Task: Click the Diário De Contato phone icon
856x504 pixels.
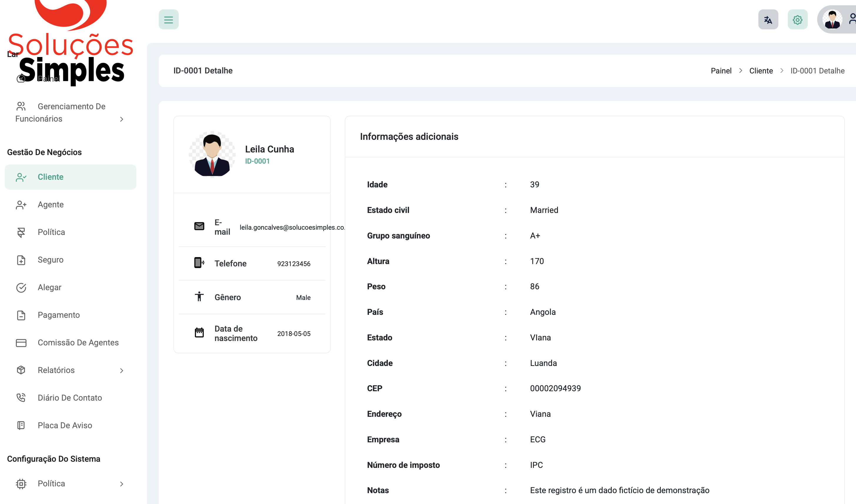Action: (21, 398)
